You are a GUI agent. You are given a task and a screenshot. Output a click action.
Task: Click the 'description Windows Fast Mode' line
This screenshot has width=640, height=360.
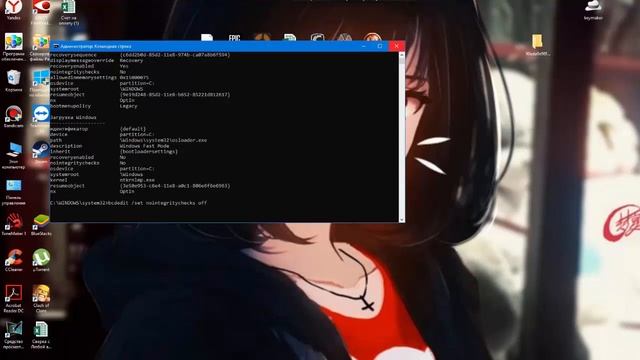click(109, 146)
